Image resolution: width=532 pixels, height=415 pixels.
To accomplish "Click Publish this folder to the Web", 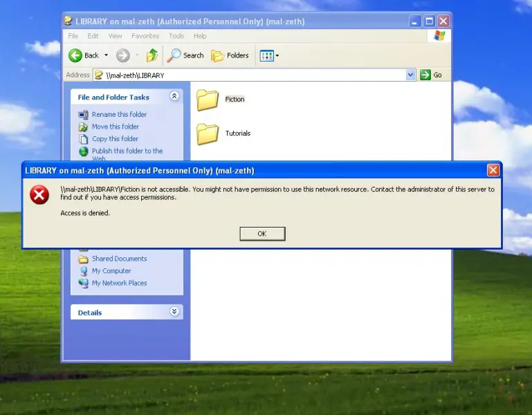I will [127, 154].
